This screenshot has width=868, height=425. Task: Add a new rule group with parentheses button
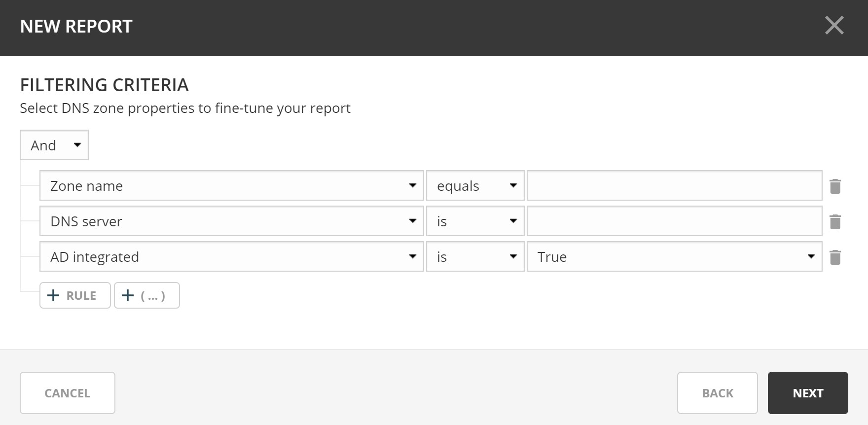point(146,295)
